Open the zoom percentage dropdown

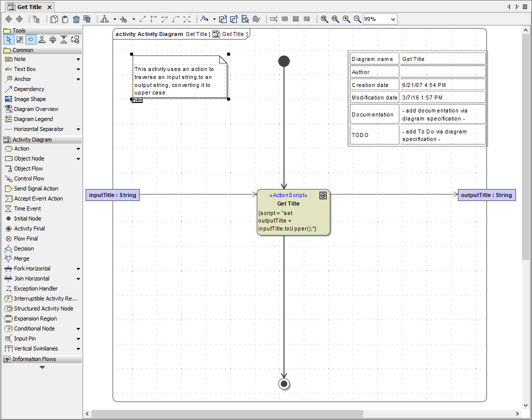click(393, 19)
